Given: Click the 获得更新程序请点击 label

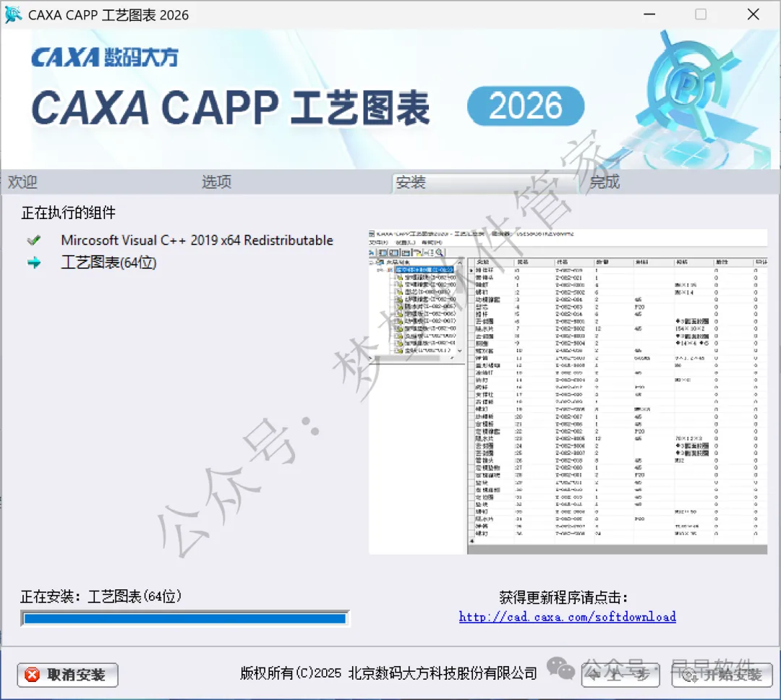Looking at the screenshot, I should tap(563, 597).
